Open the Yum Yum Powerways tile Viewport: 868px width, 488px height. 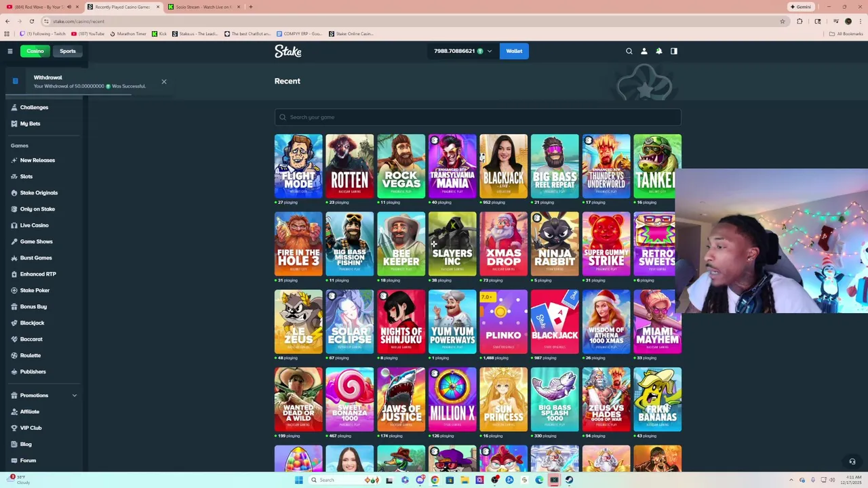452,322
